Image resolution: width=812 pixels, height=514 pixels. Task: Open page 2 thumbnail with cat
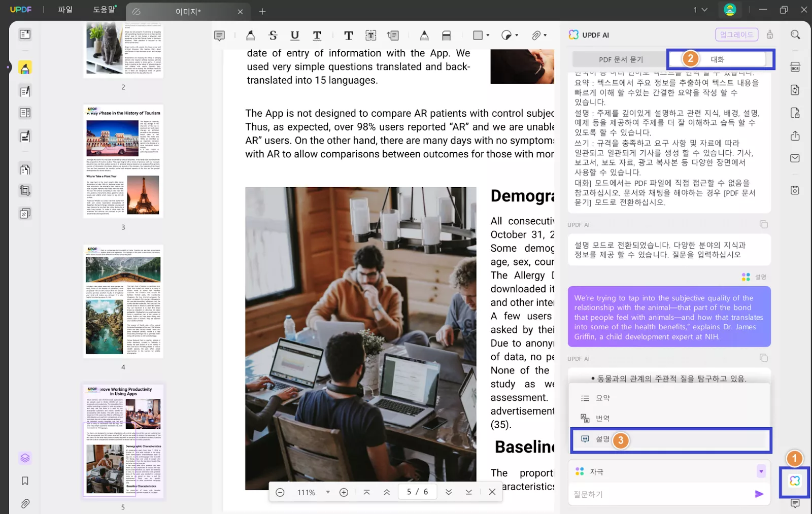[123, 49]
